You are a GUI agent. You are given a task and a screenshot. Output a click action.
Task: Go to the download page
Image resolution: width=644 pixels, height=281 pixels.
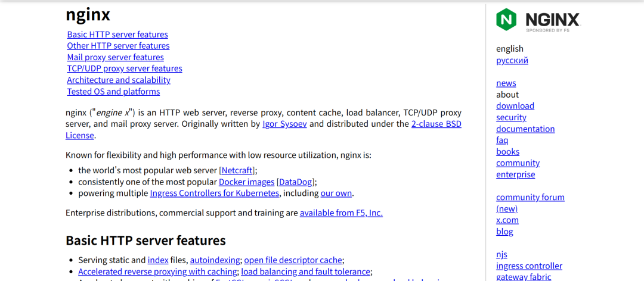[x=515, y=106]
